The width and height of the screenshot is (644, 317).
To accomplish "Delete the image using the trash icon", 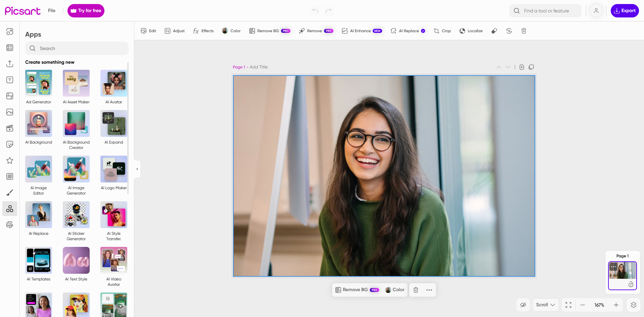I will click(x=523, y=31).
